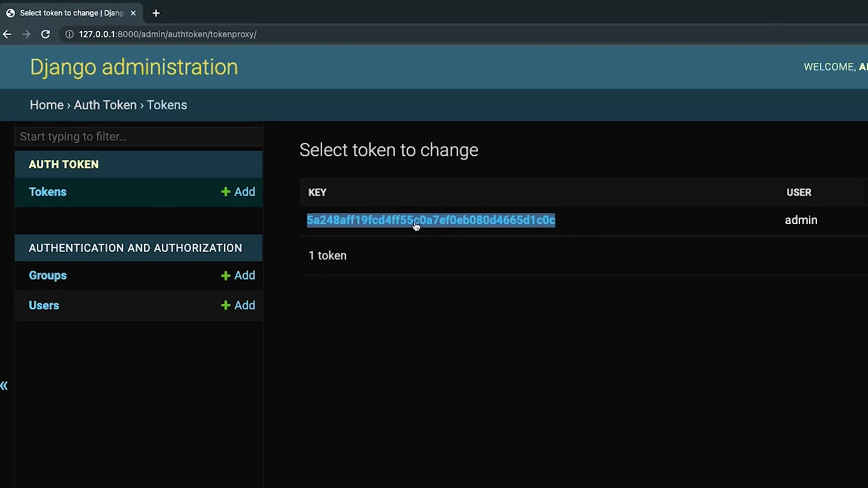Screen dimensions: 868x488
Task: Open a new browser tab
Action: click(156, 13)
